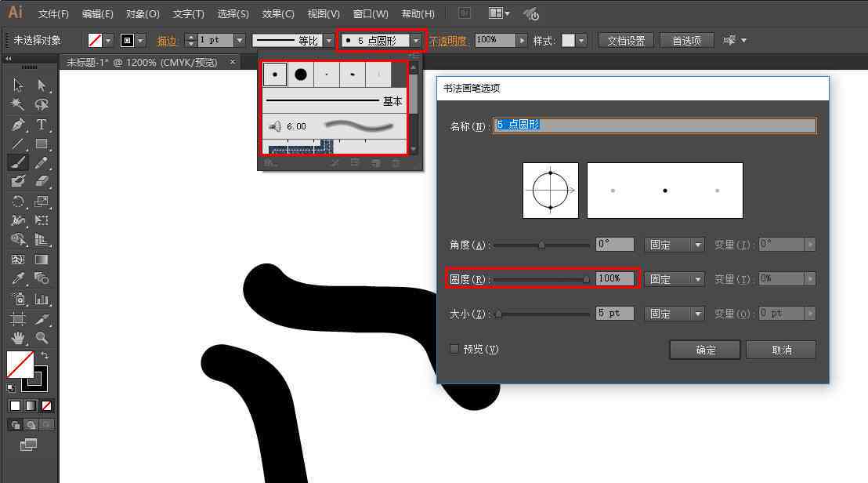
Task: Select the Width/Warp tool
Action: tap(18, 220)
